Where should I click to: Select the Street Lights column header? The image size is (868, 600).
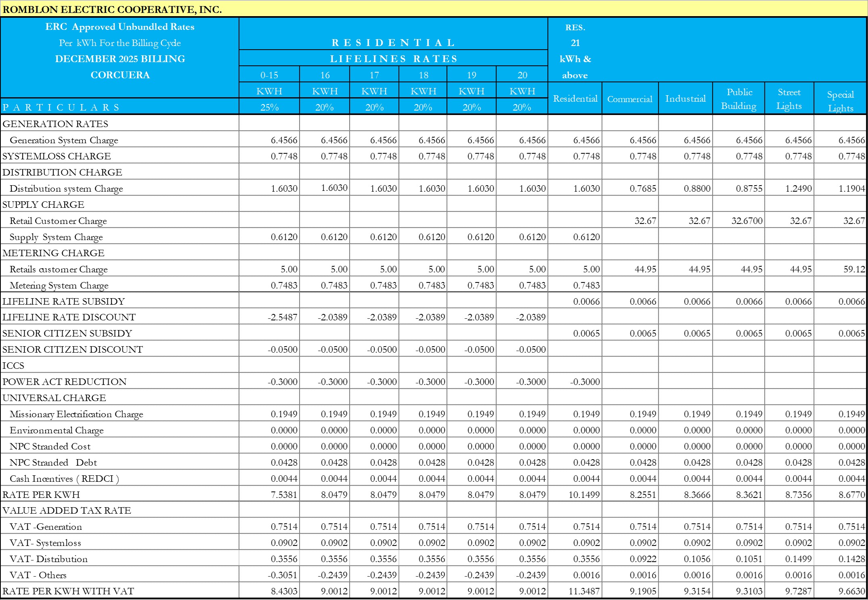pyautogui.click(x=789, y=99)
